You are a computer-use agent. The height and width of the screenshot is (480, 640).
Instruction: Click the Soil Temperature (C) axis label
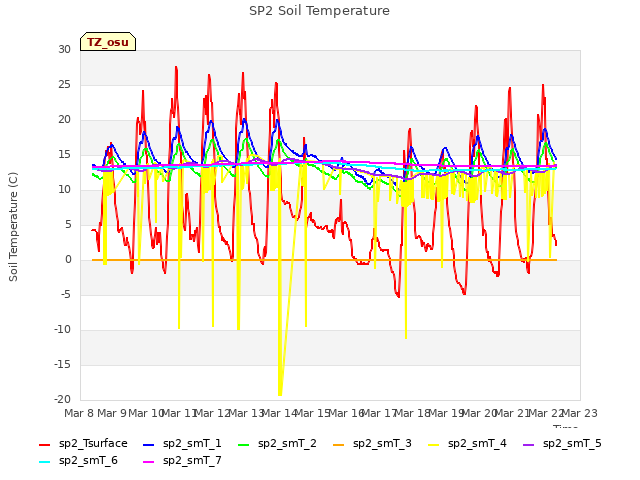(x=13, y=227)
